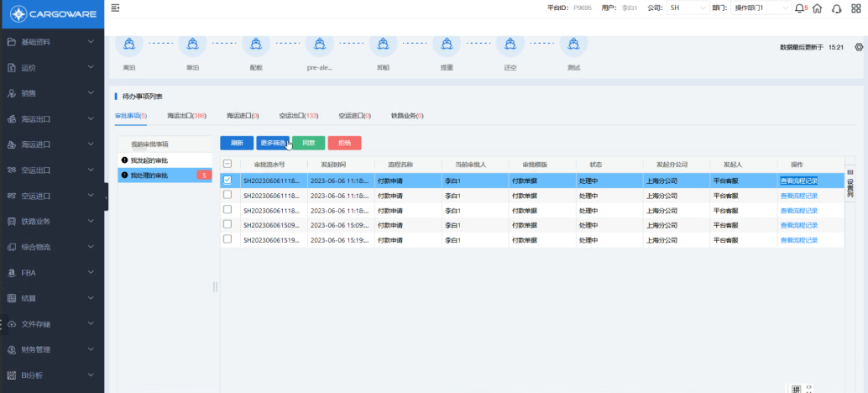
Task: Open the settings gear near update time
Action: pyautogui.click(x=859, y=47)
